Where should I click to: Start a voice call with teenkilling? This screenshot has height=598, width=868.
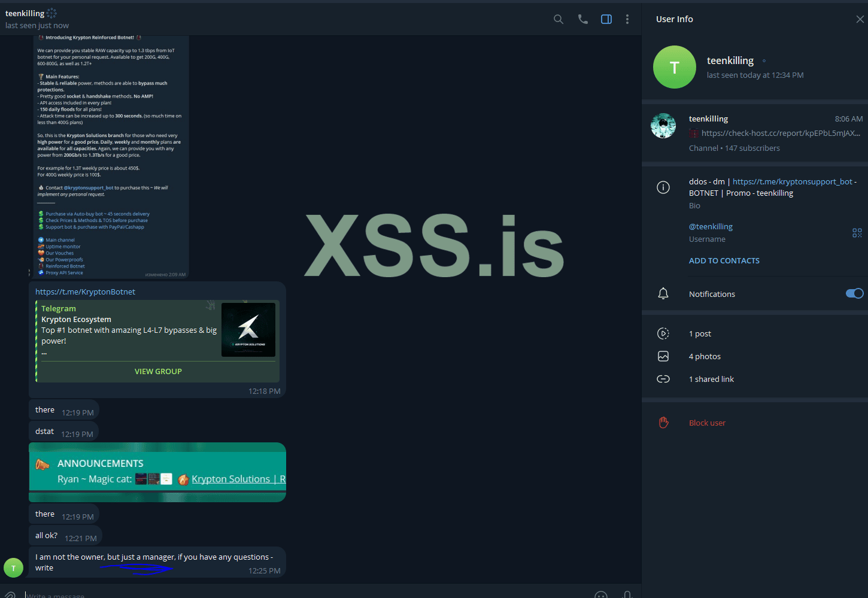point(582,19)
